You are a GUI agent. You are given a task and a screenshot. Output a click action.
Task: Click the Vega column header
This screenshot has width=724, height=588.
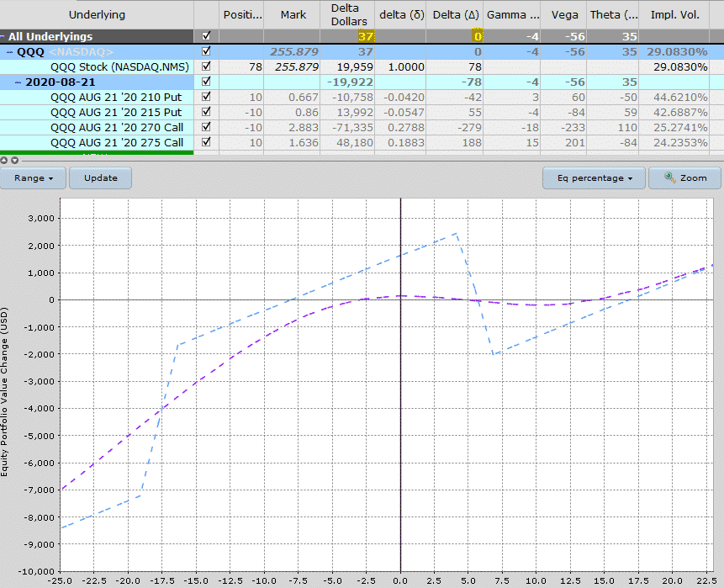point(564,15)
